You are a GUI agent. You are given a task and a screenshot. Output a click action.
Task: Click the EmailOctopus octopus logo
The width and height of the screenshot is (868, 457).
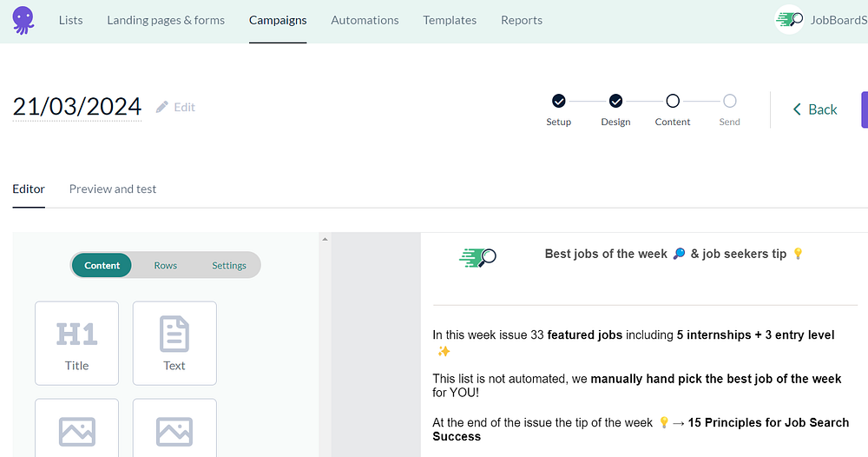tap(23, 20)
